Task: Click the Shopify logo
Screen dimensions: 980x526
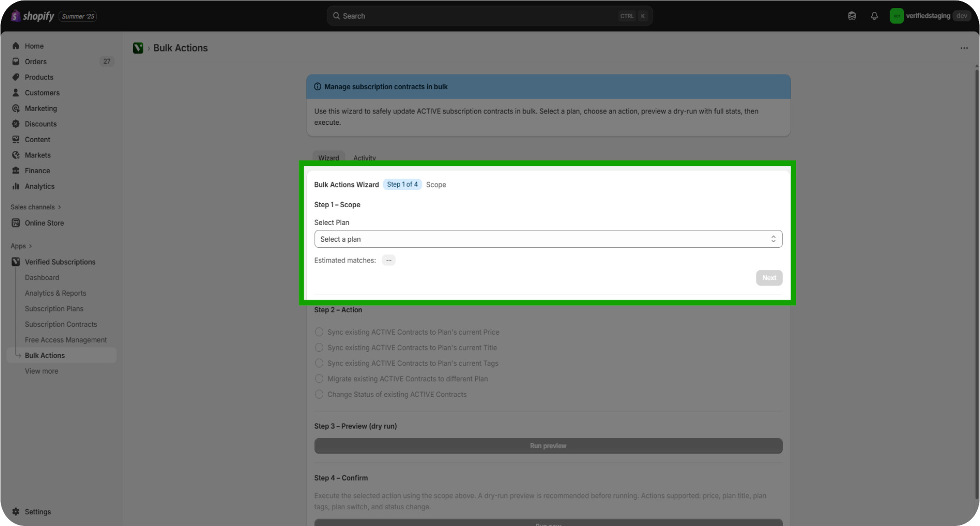Action: (33, 16)
